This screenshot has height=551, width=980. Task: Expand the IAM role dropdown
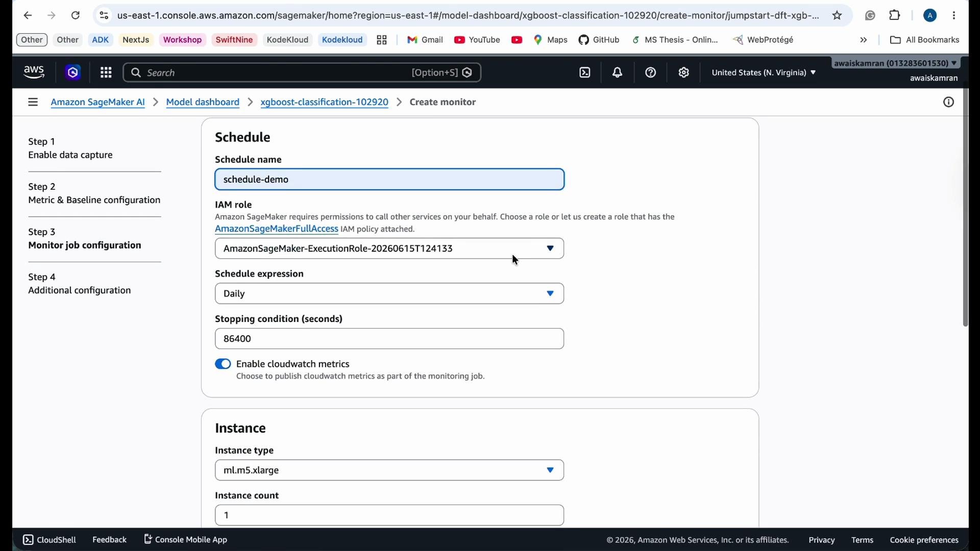390,249
